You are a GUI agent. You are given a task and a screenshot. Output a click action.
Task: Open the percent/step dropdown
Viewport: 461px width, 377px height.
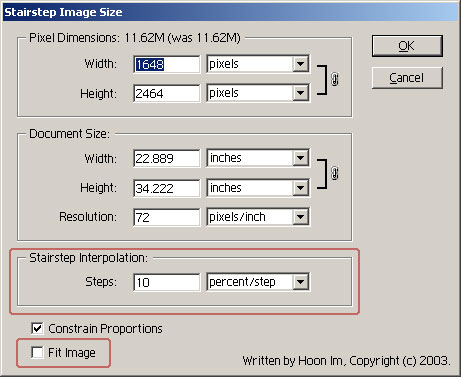[258, 282]
